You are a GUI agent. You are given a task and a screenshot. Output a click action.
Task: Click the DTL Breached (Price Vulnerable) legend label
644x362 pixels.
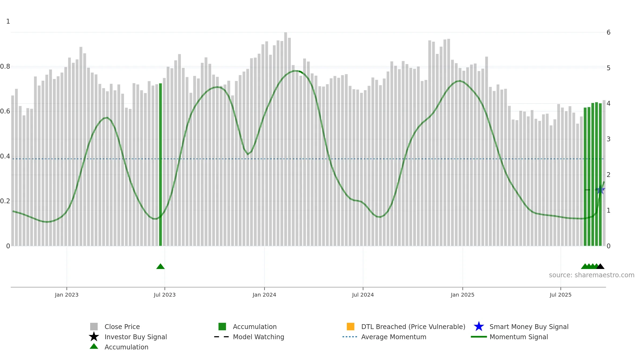(x=413, y=327)
